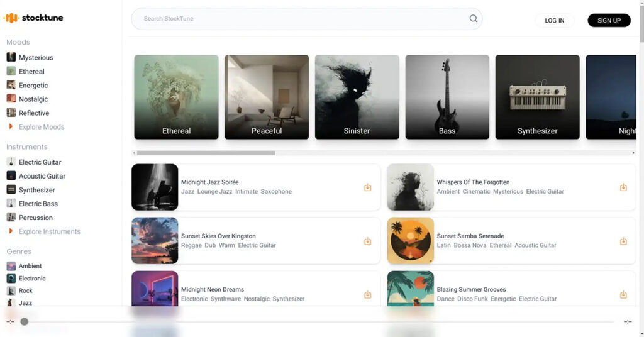Expand Explore Moods arrow

coord(11,127)
